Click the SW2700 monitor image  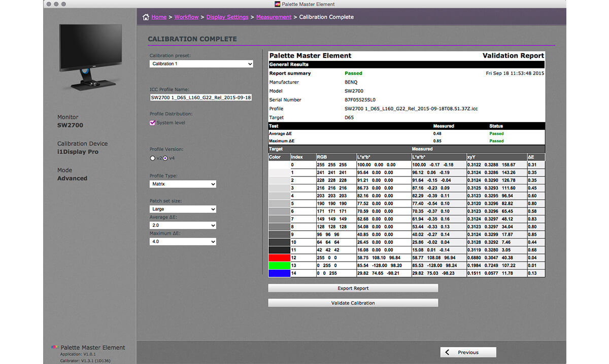click(90, 57)
